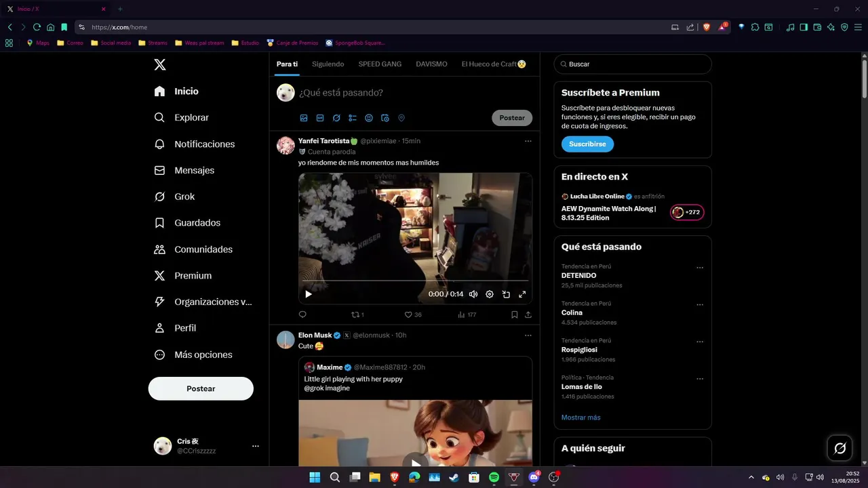Click the video progress bar

(x=415, y=280)
